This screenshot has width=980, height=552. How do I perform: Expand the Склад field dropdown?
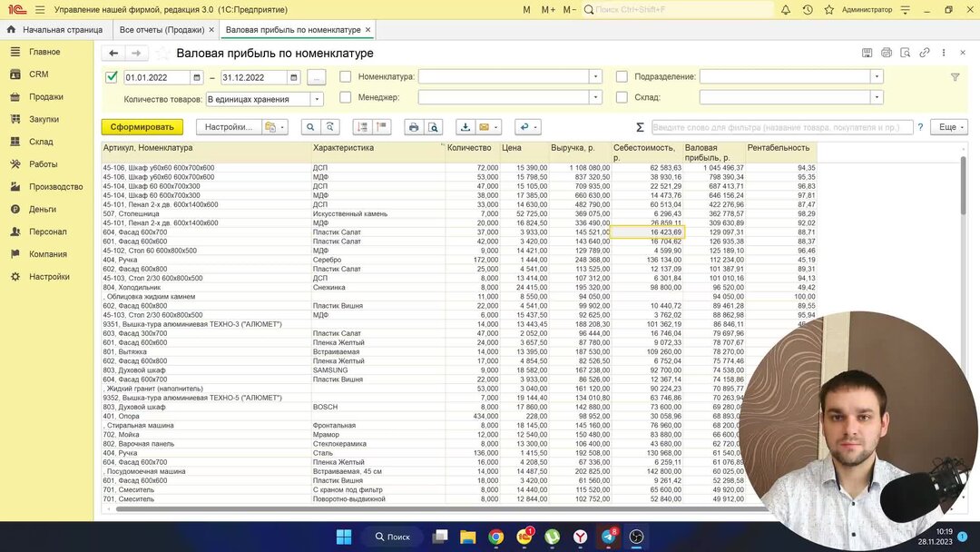click(x=877, y=97)
